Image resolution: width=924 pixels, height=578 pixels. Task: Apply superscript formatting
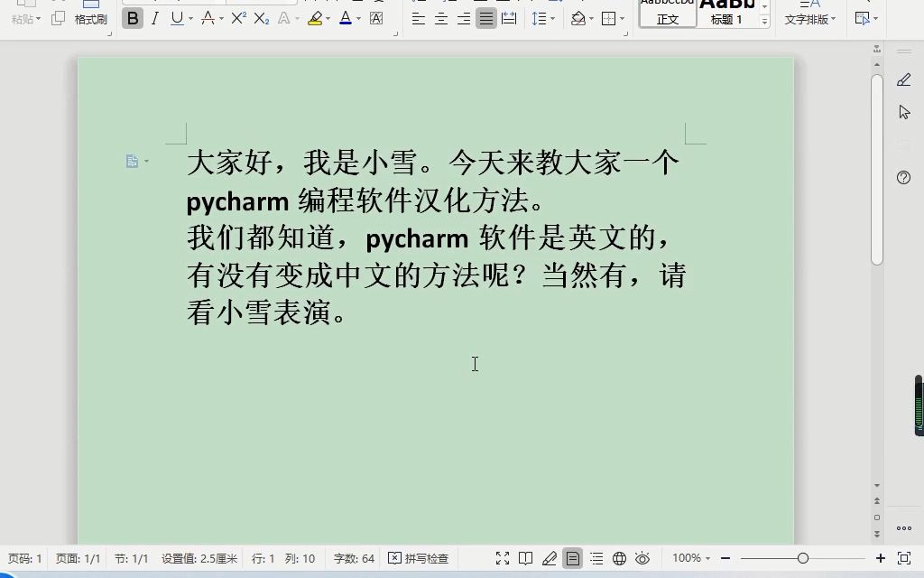coord(237,17)
